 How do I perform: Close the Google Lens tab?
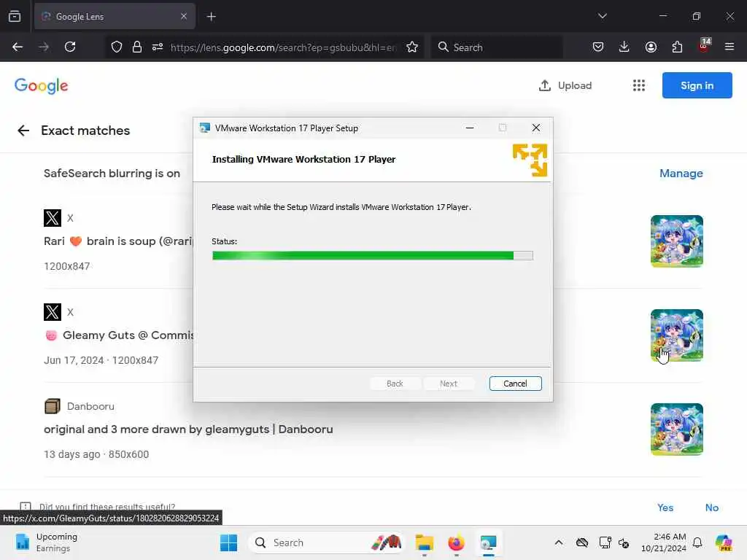coord(183,16)
